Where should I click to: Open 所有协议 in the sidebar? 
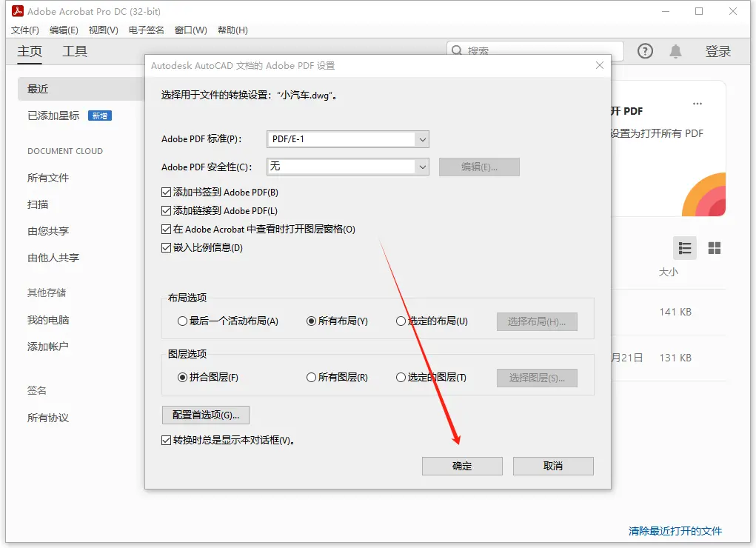tap(48, 418)
